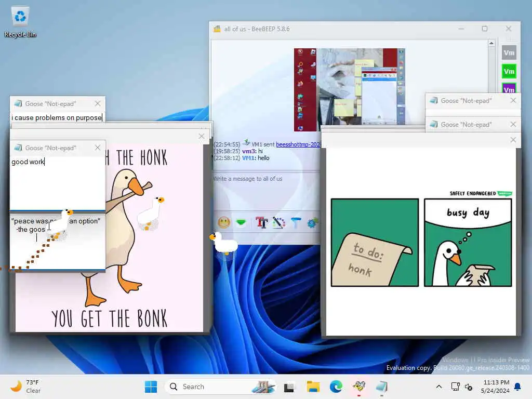Viewport: 532px width, 399px height.
Task: Focus the 'Write a message to all of us' field
Action: point(266,190)
